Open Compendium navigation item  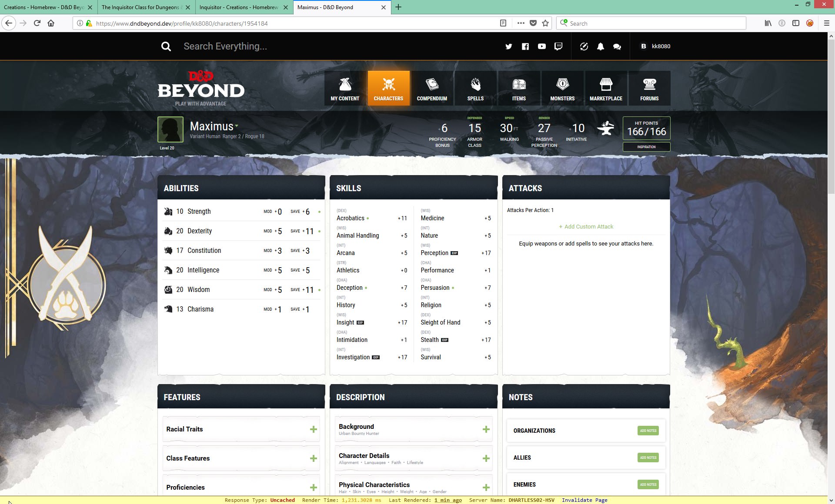[432, 88]
